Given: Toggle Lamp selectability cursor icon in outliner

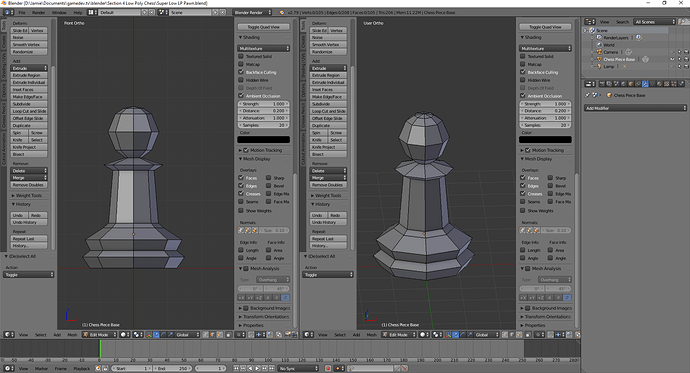Looking at the screenshot, I should [x=679, y=66].
